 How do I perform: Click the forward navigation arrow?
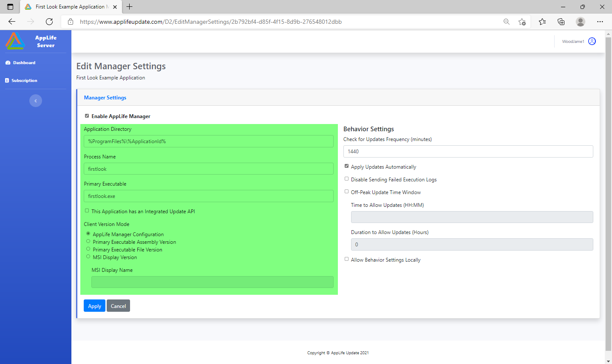click(x=31, y=22)
